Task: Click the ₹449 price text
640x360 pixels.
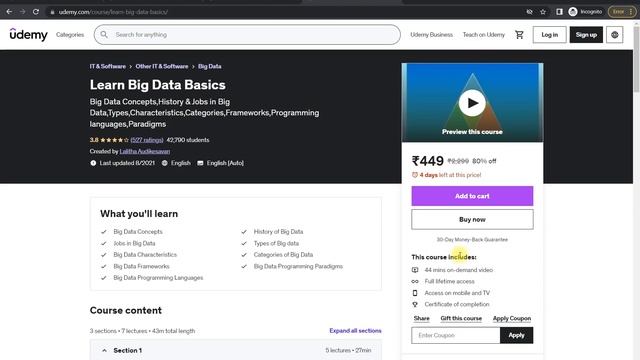Action: 427,161
